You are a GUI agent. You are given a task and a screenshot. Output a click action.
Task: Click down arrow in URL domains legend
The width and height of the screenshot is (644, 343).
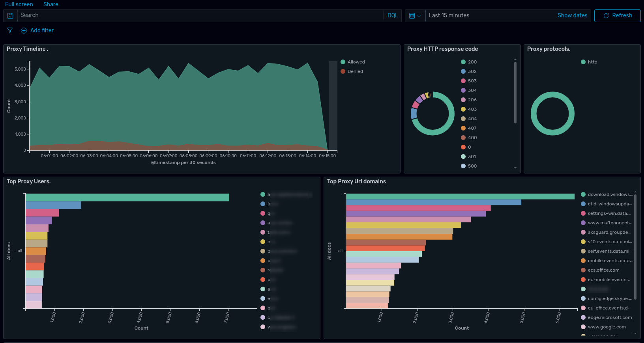coord(635,334)
